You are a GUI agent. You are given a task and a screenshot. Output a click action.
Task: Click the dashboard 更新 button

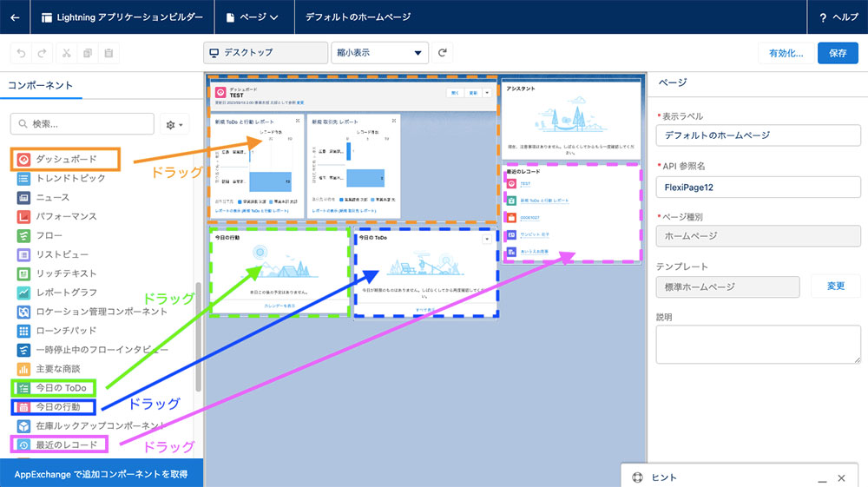click(x=473, y=93)
